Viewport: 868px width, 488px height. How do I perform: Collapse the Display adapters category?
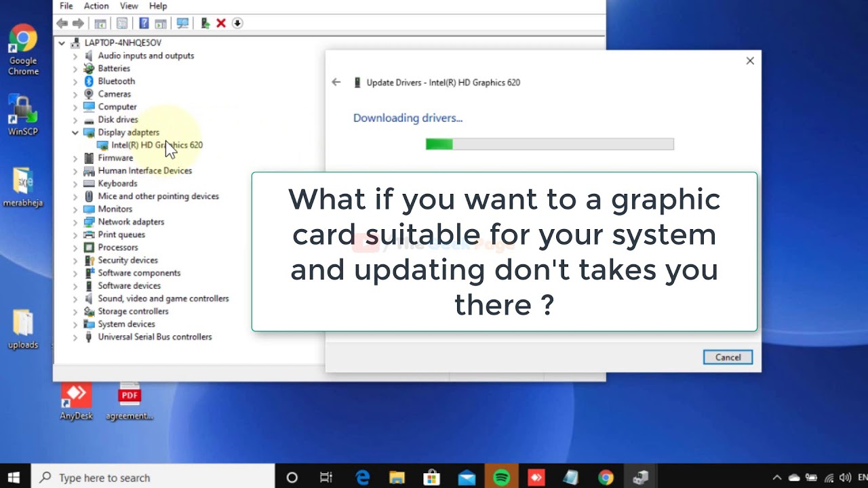click(75, 132)
